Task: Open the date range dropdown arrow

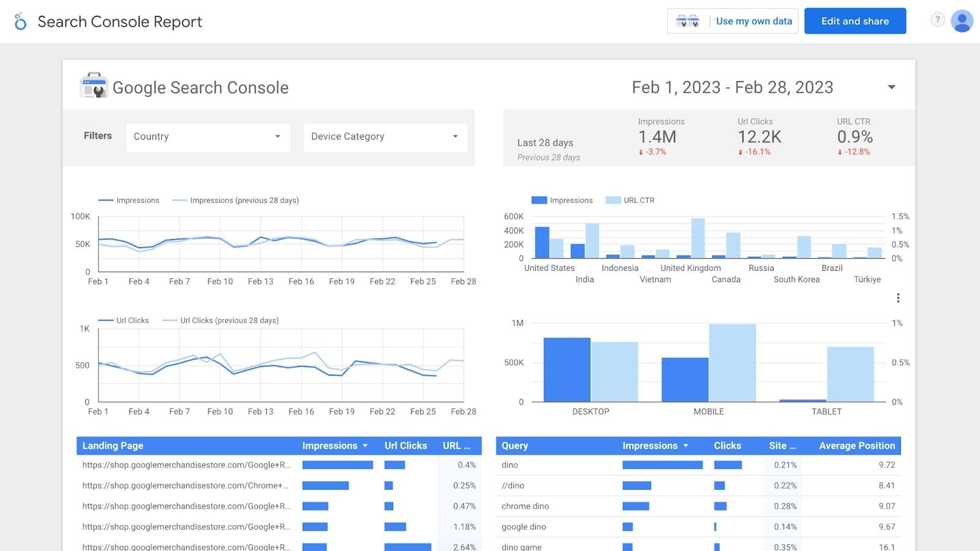Action: coord(892,87)
